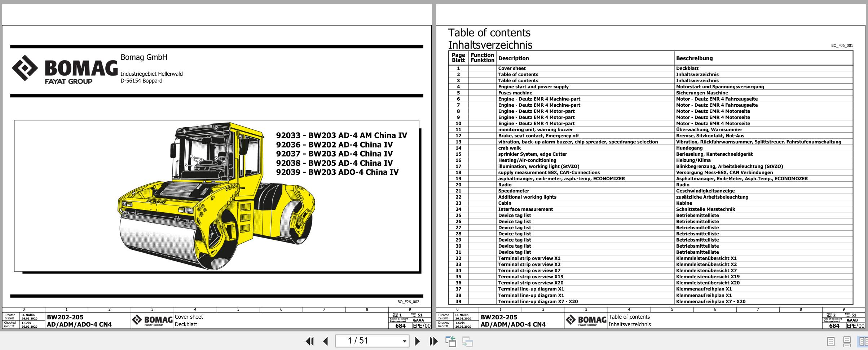Enable continuous scrolling page view
This screenshot has width=868, height=350.
pyautogui.click(x=847, y=341)
